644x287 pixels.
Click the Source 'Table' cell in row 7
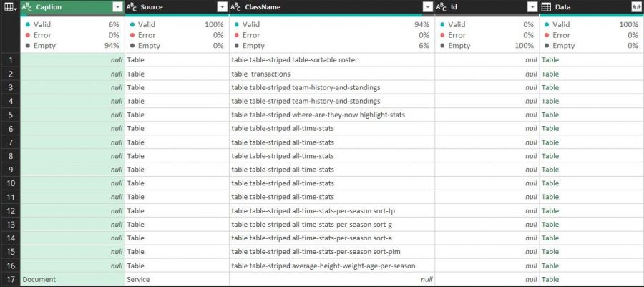177,142
